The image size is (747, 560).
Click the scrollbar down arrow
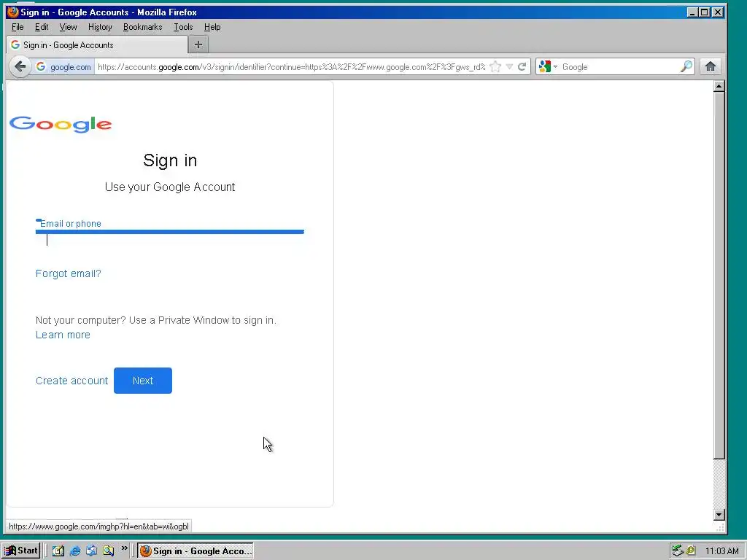click(719, 514)
